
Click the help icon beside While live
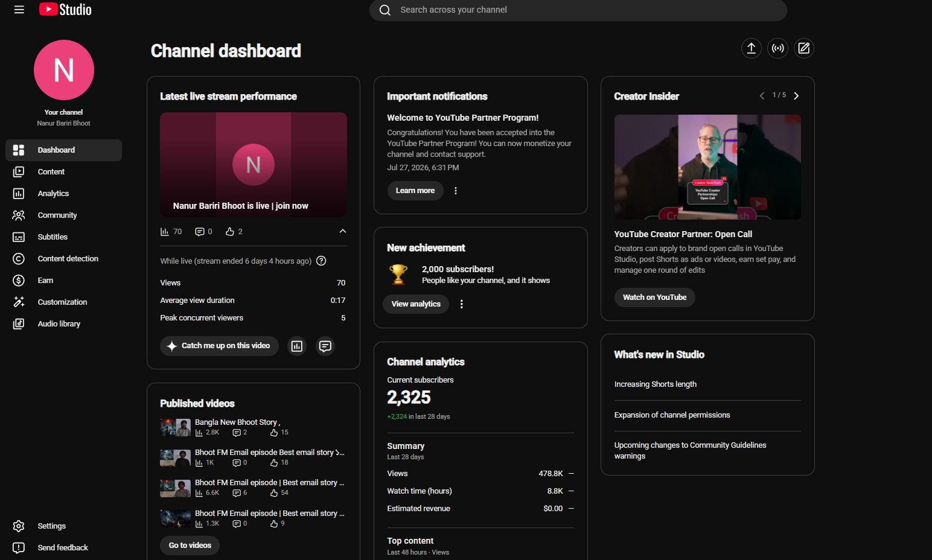tap(321, 261)
